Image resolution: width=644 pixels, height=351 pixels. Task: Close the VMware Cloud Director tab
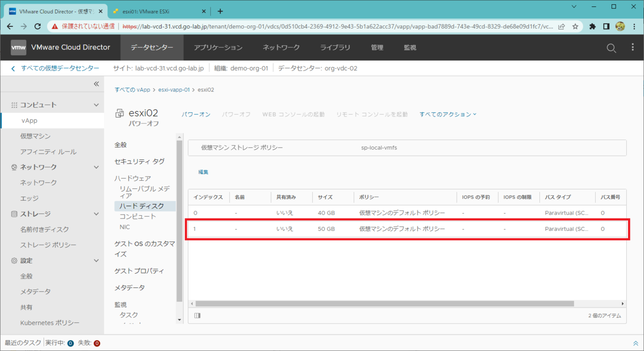pos(100,11)
